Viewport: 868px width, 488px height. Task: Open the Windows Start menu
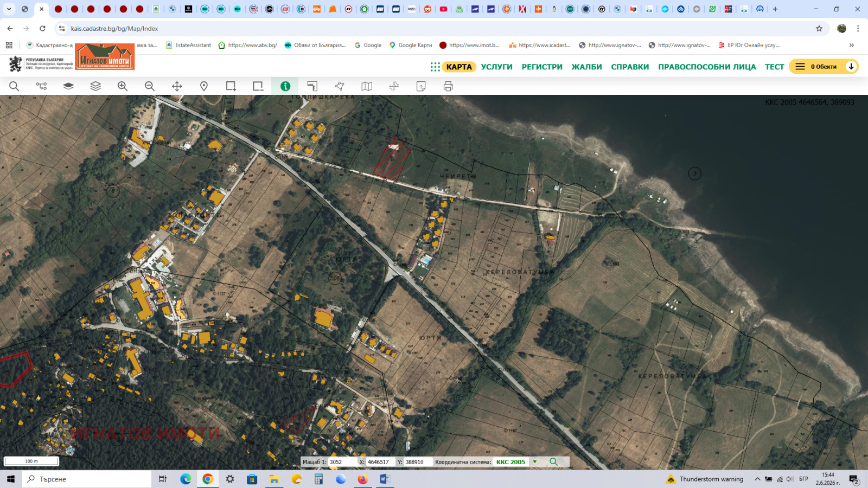[x=11, y=479]
